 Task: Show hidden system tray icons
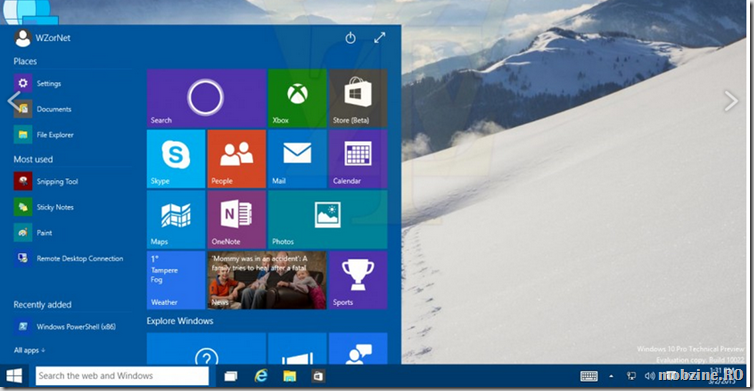tap(611, 376)
